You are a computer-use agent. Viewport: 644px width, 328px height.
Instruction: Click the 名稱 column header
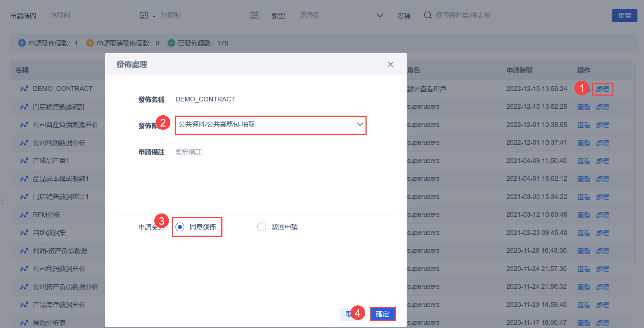point(22,70)
